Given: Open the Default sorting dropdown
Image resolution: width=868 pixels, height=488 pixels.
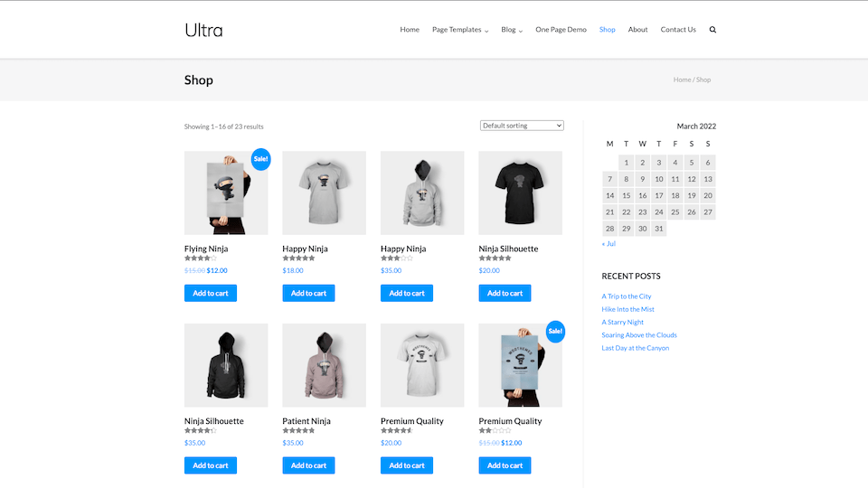Looking at the screenshot, I should pos(522,126).
